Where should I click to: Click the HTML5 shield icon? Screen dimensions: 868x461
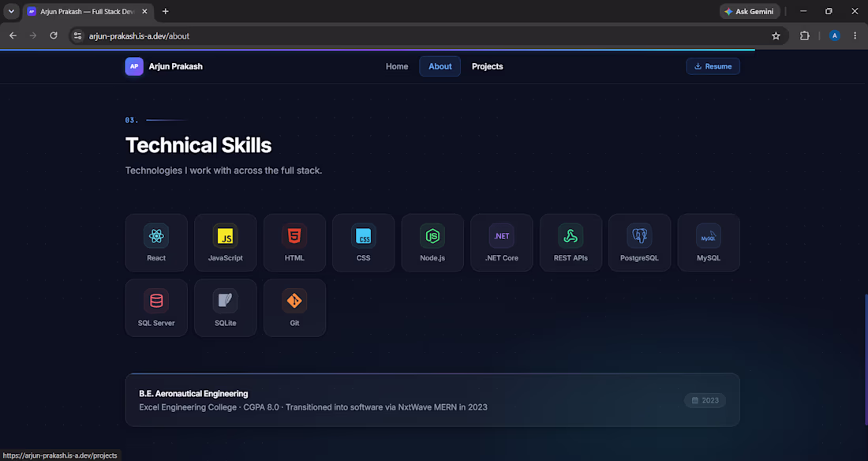coord(294,236)
